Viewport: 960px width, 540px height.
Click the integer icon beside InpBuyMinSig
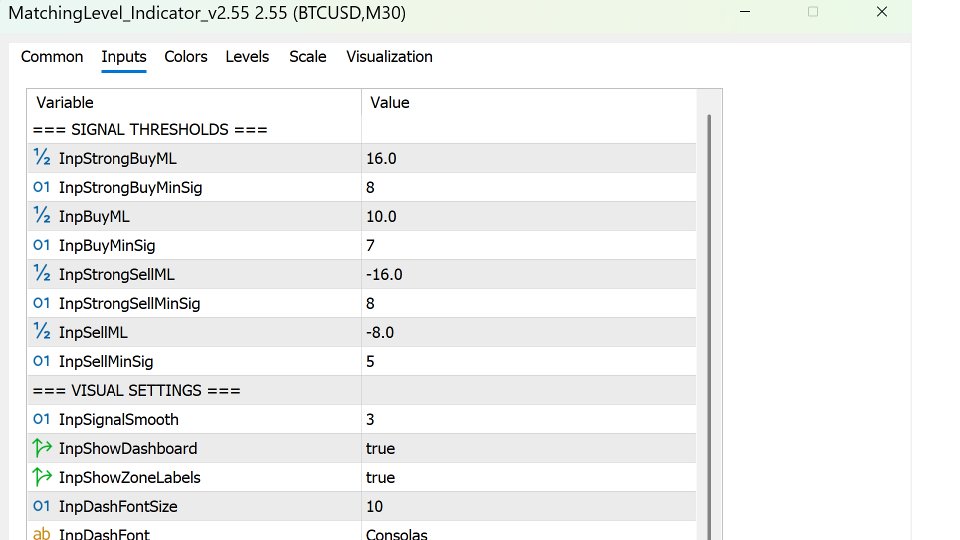coord(42,245)
